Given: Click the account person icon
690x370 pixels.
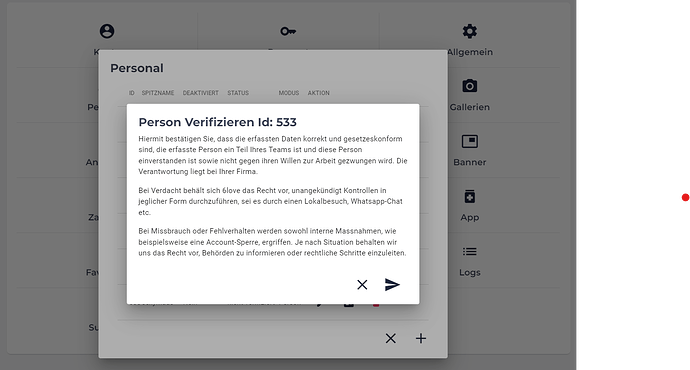Looking at the screenshot, I should coord(107,31).
